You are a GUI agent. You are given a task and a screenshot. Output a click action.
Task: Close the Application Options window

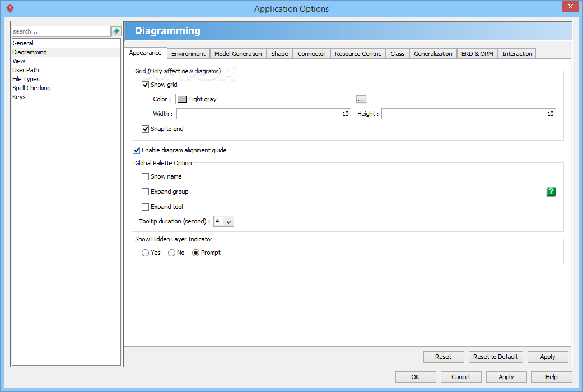pos(570,6)
